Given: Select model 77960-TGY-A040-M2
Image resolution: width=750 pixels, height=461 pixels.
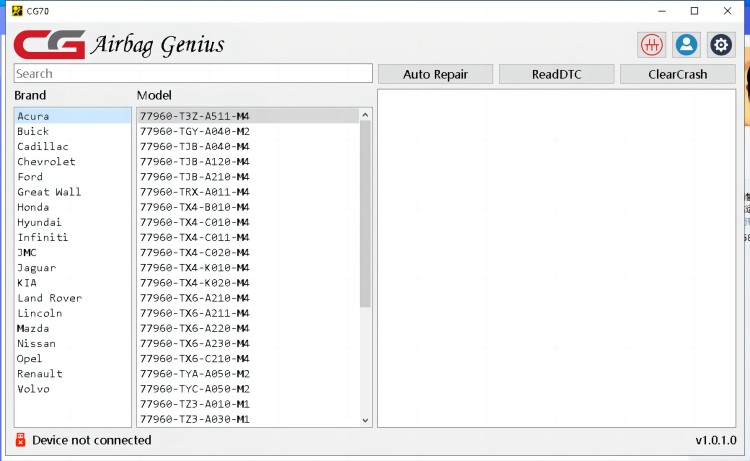Looking at the screenshot, I should (248, 131).
